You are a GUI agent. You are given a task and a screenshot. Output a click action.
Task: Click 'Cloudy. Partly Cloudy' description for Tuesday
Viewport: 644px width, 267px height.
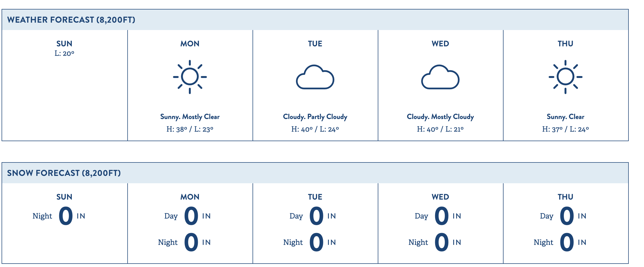(x=315, y=117)
